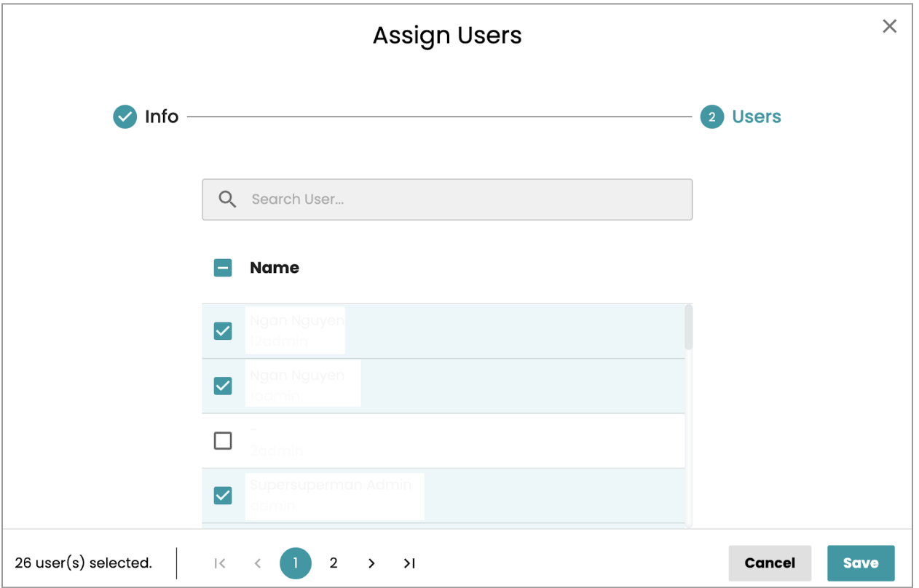
Task: Jump to last page of users
Action: (409, 563)
